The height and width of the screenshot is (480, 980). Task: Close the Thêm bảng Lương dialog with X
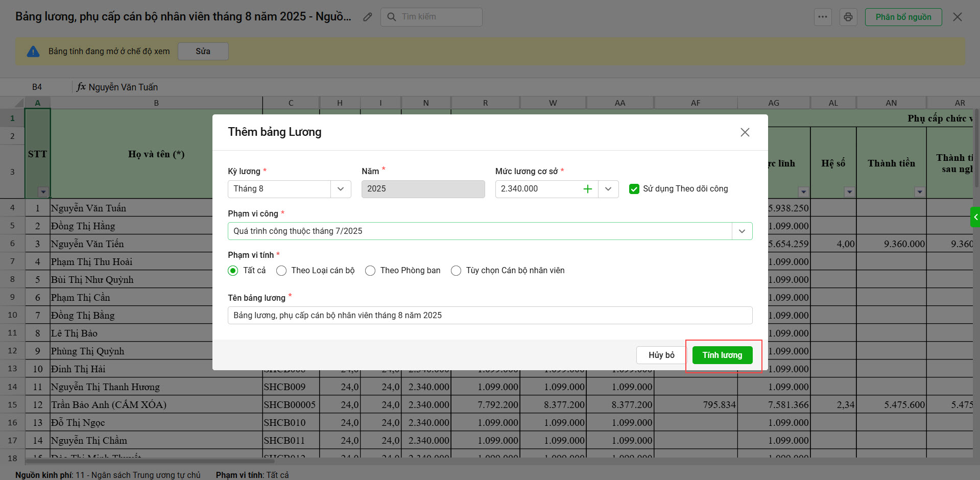click(745, 132)
